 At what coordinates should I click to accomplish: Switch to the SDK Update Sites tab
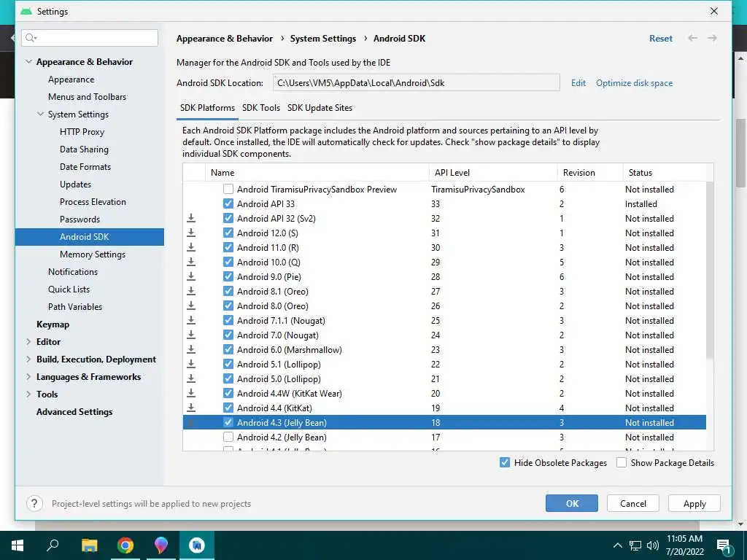tap(320, 108)
